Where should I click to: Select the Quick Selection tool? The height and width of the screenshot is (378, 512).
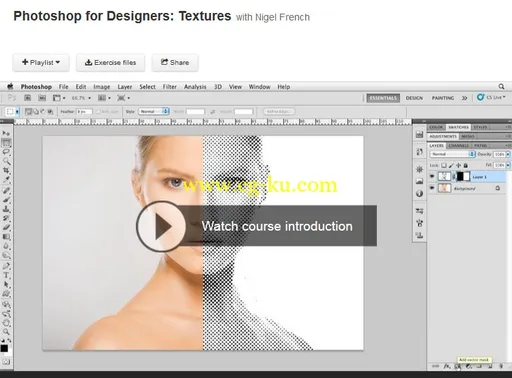pos(6,161)
